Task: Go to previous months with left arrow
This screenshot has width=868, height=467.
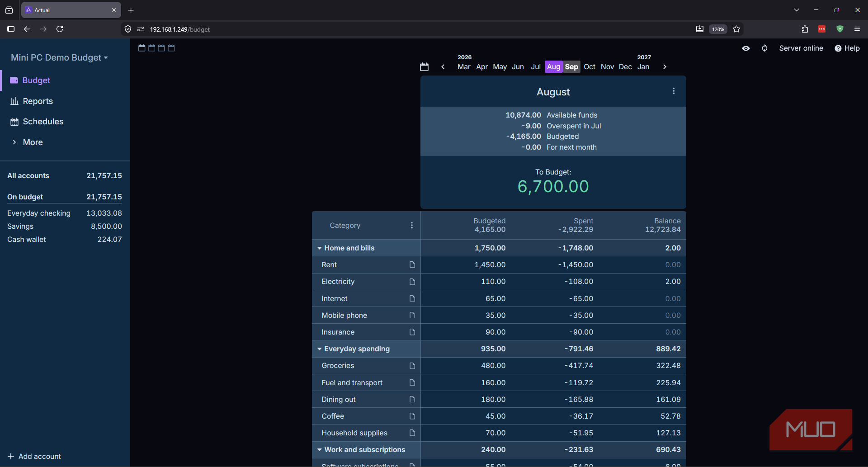Action: [x=443, y=67]
